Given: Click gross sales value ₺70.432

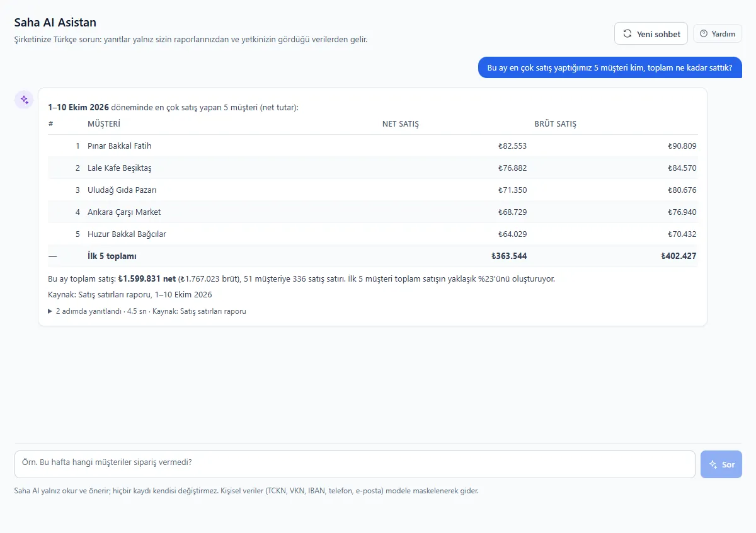Looking at the screenshot, I should pos(682,234).
